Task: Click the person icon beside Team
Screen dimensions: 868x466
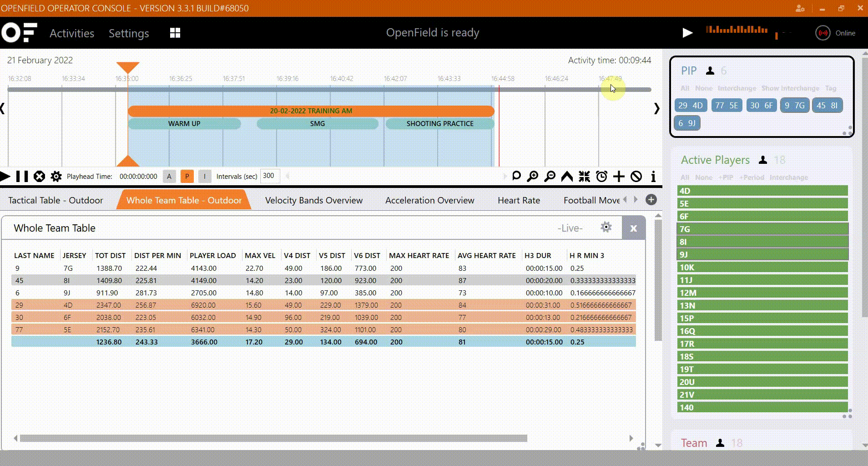Action: tap(720, 443)
